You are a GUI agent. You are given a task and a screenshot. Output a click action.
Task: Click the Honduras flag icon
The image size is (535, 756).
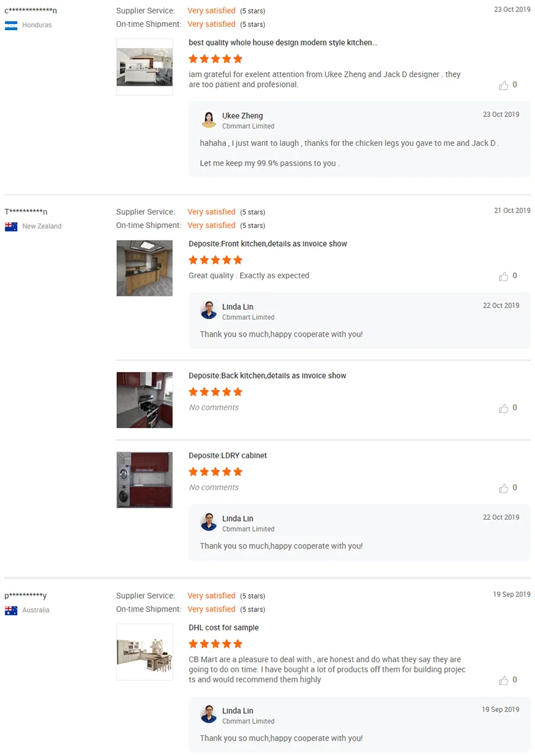point(11,25)
